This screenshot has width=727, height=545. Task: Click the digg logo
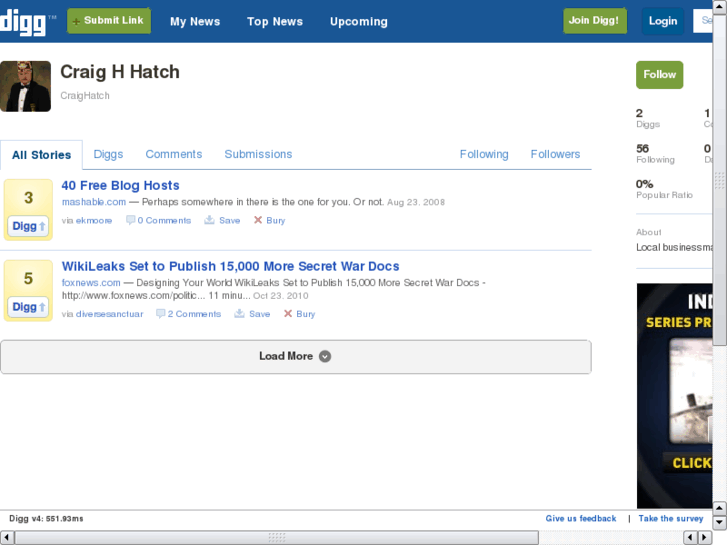[x=23, y=22]
